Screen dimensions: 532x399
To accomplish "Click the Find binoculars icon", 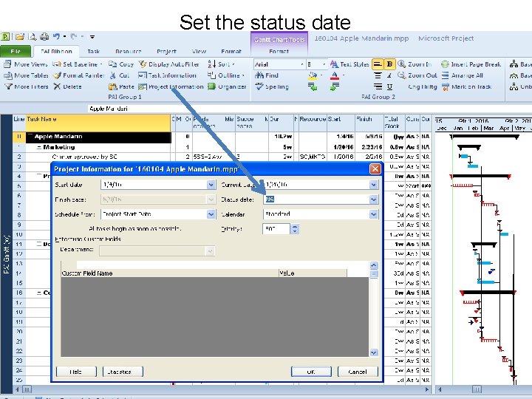I will pyautogui.click(x=259, y=75).
